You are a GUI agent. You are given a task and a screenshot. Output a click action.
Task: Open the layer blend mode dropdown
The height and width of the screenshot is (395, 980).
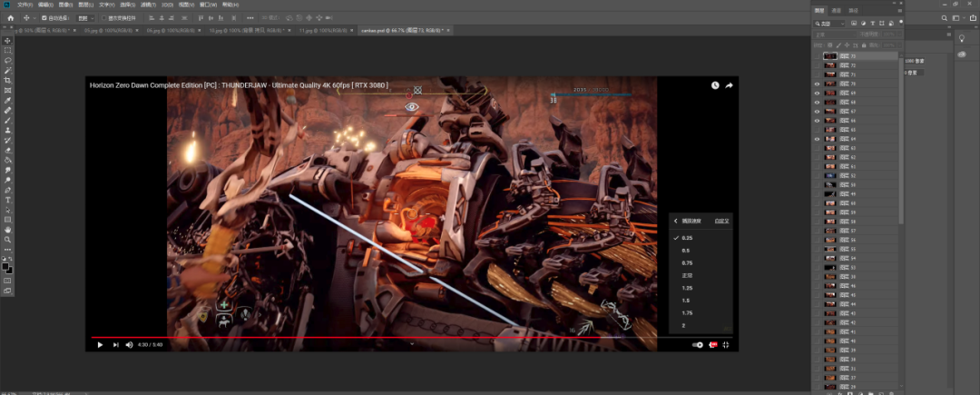pyautogui.click(x=835, y=35)
